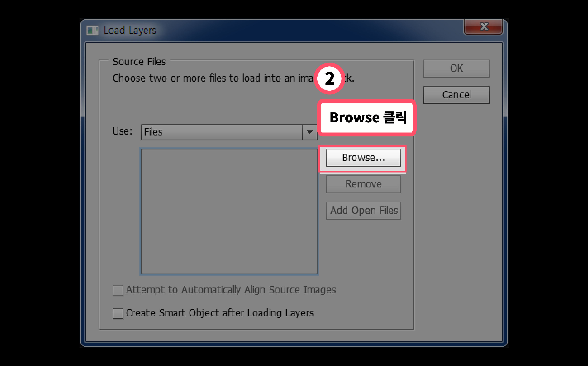588x366 pixels.
Task: Cancel the Load Layers dialog
Action: [x=456, y=95]
